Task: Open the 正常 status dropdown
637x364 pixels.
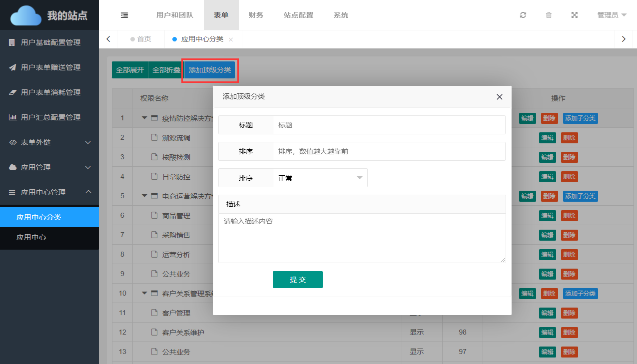Action: tap(320, 178)
